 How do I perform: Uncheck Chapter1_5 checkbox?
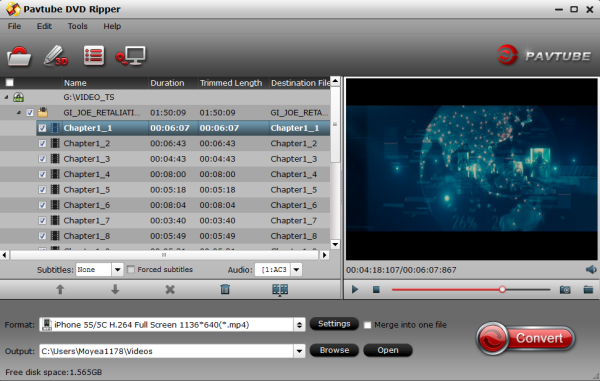(42, 190)
